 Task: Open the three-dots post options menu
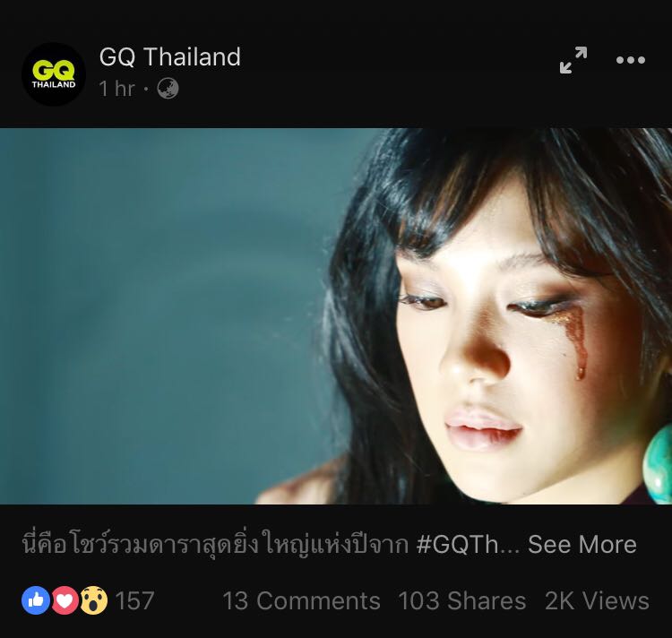coord(631,60)
